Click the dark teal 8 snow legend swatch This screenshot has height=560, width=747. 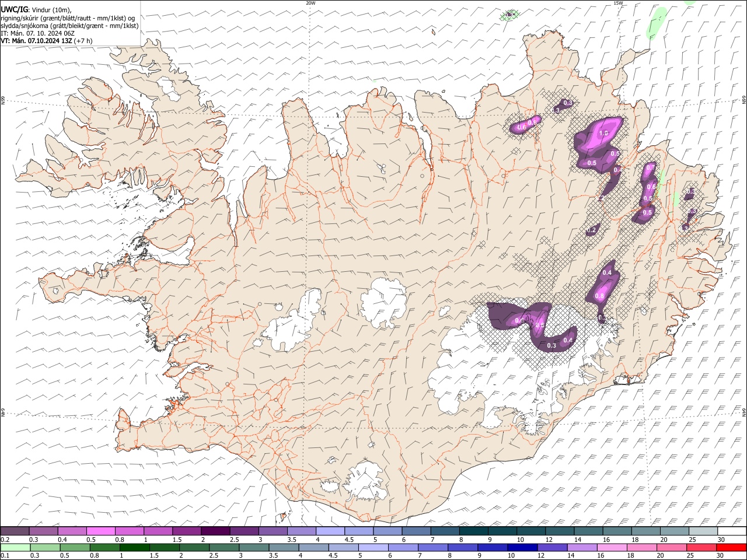tap(473, 531)
